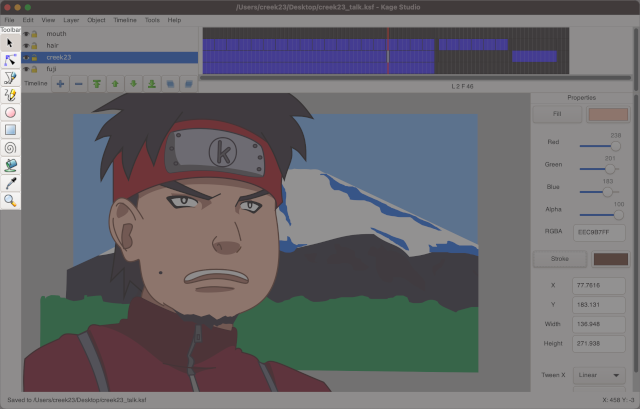Click the Stroke button
640x409 pixels.
coord(557,259)
